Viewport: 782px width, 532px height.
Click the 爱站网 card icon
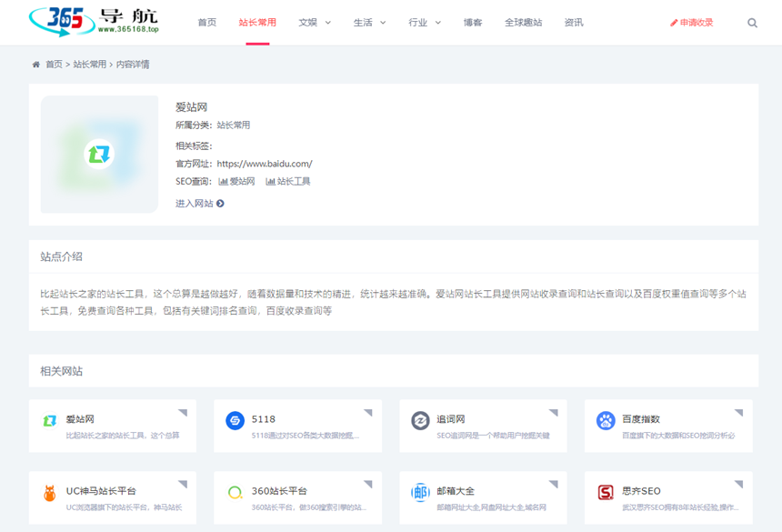coord(50,421)
